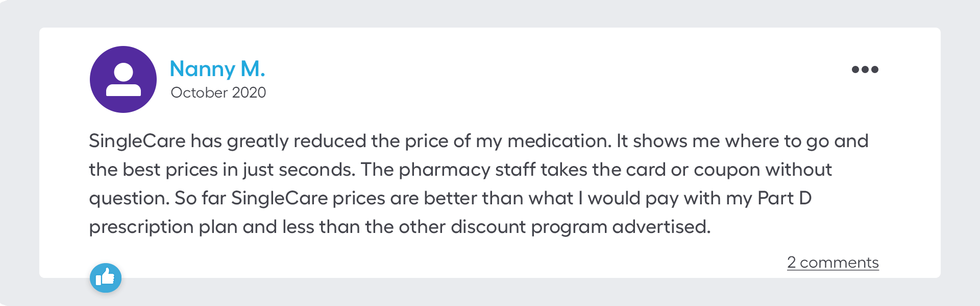Click the line starting "prescription plan and less"

[x=399, y=227]
